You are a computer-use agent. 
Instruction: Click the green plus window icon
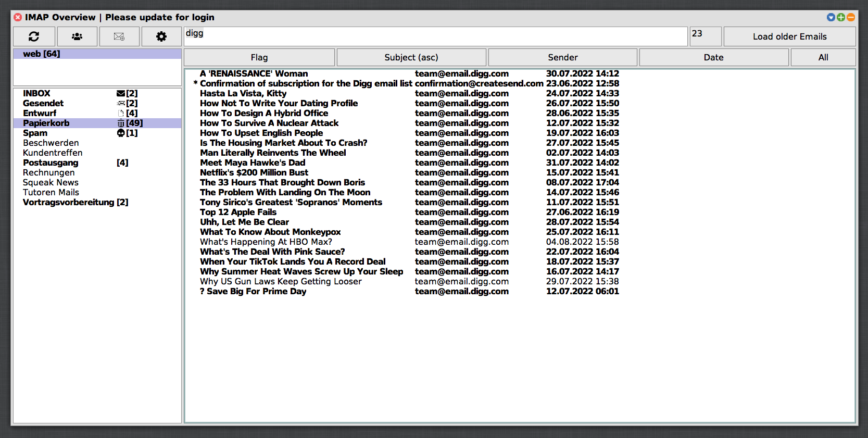click(841, 17)
